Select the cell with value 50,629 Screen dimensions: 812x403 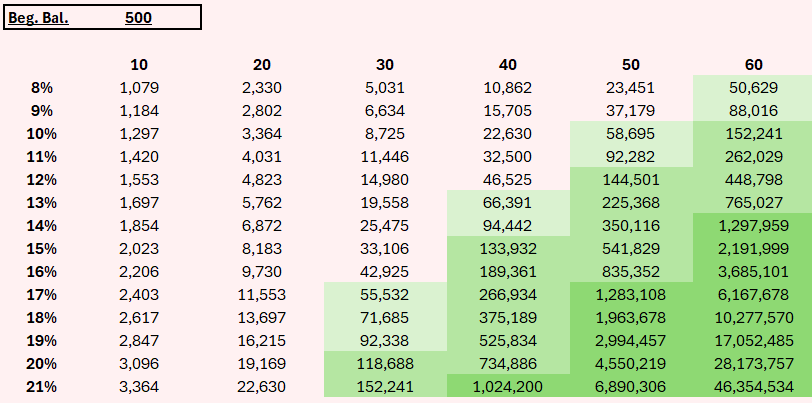click(x=754, y=88)
